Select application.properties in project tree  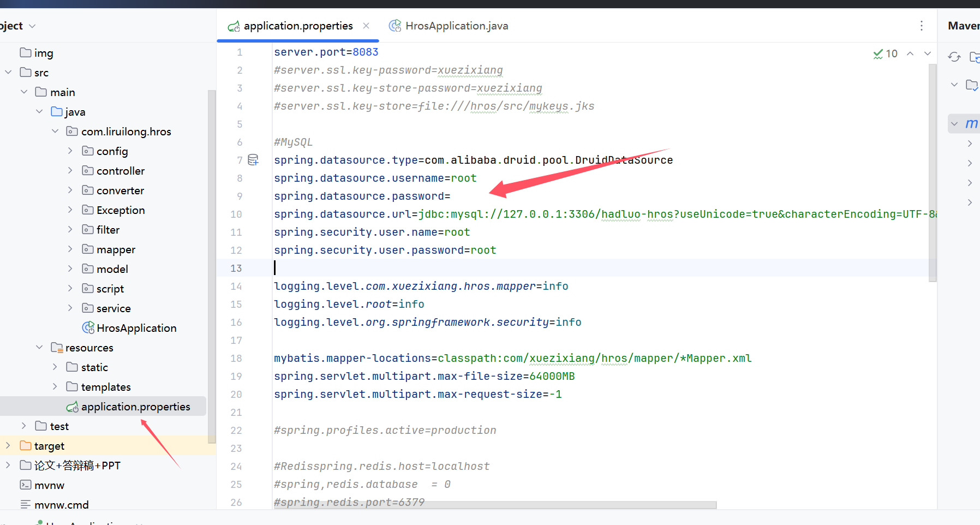tap(135, 407)
